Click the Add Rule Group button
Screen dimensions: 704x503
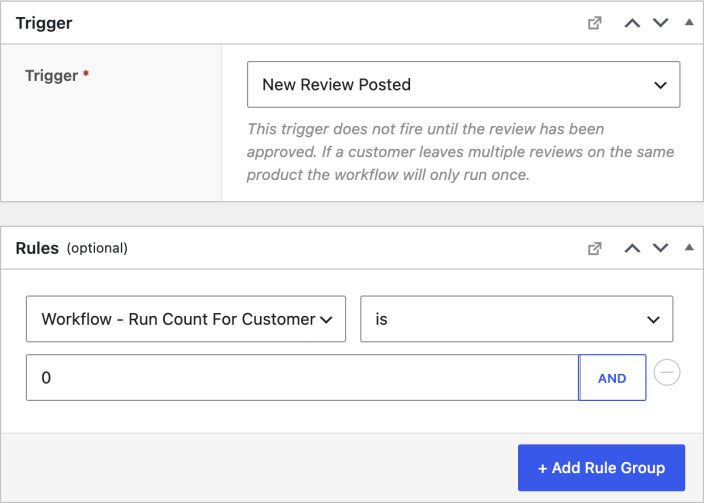pyautogui.click(x=601, y=468)
